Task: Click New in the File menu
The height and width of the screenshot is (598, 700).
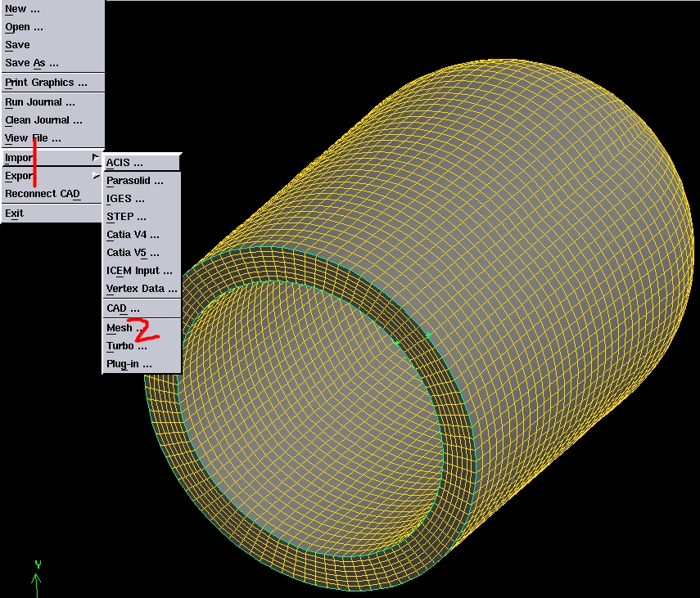Action: [23, 9]
